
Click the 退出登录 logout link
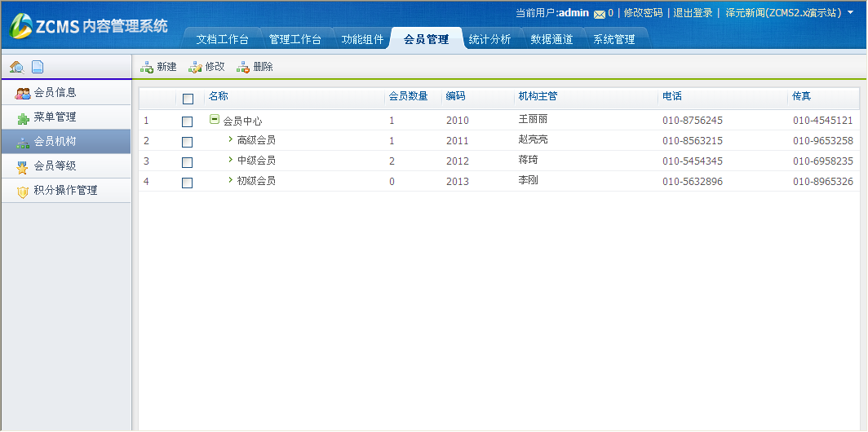(x=693, y=13)
